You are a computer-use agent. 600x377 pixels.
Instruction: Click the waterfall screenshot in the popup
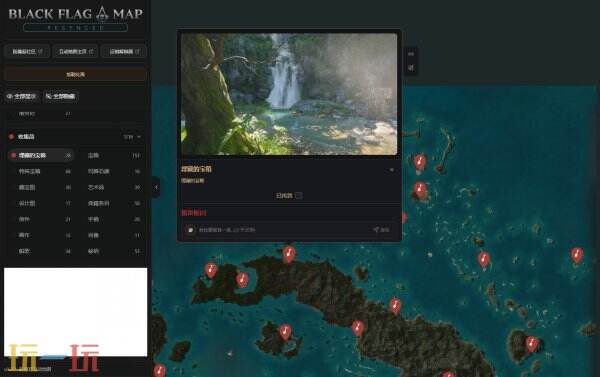click(x=289, y=94)
